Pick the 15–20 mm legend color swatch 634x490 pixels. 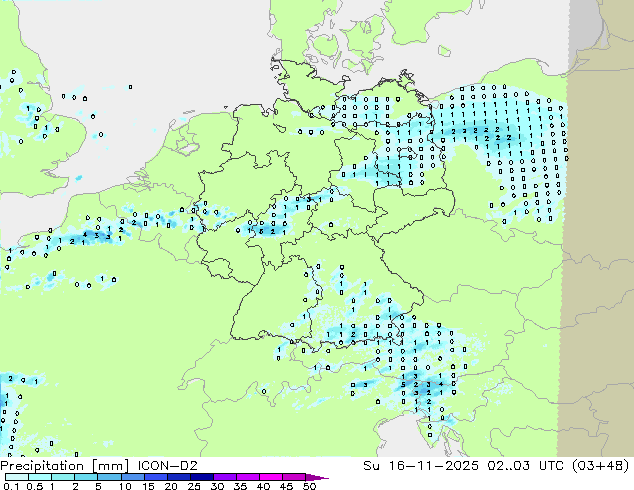155,477
